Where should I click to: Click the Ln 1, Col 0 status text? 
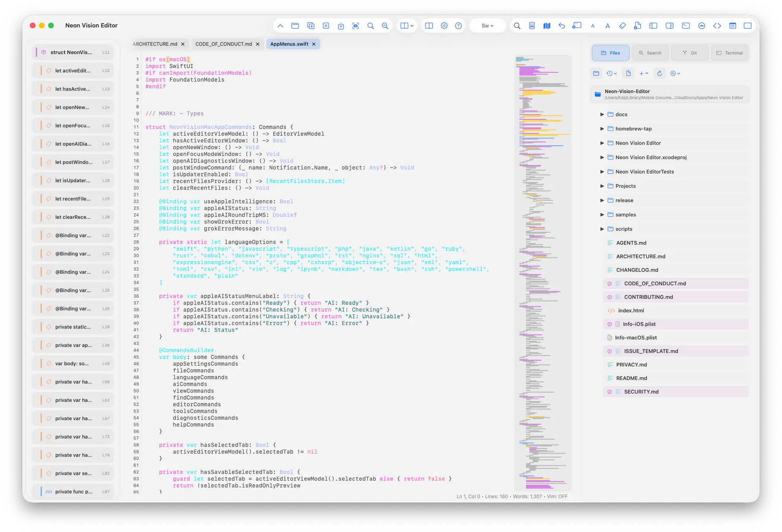tap(468, 497)
